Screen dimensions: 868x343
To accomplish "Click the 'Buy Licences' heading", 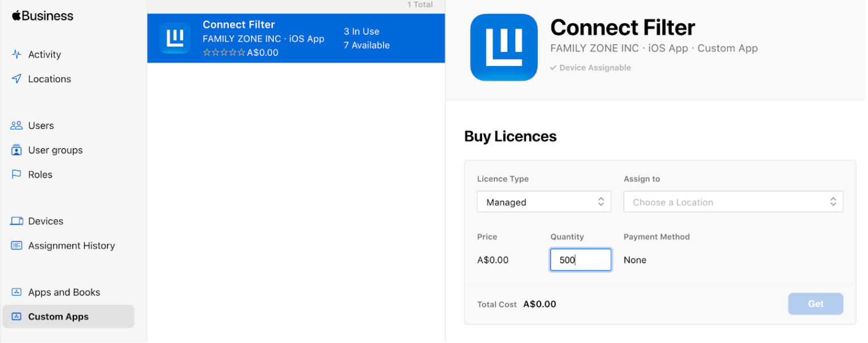I will pos(511,137).
